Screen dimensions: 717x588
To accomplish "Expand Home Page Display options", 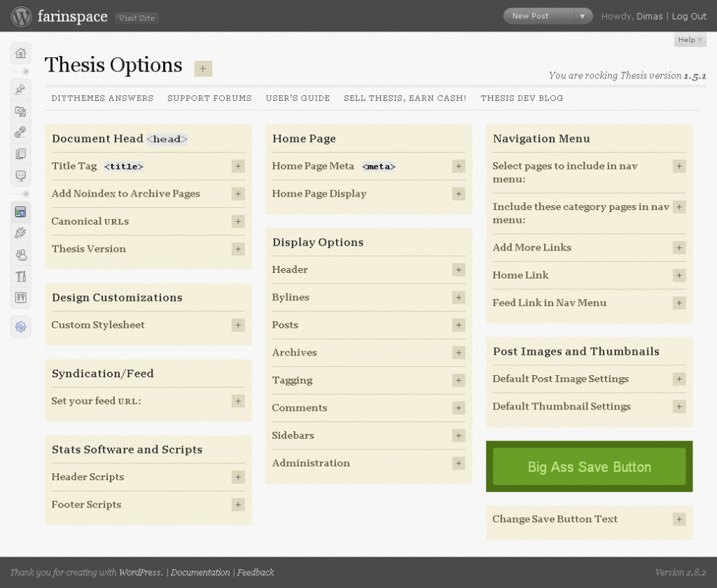I will click(x=459, y=194).
